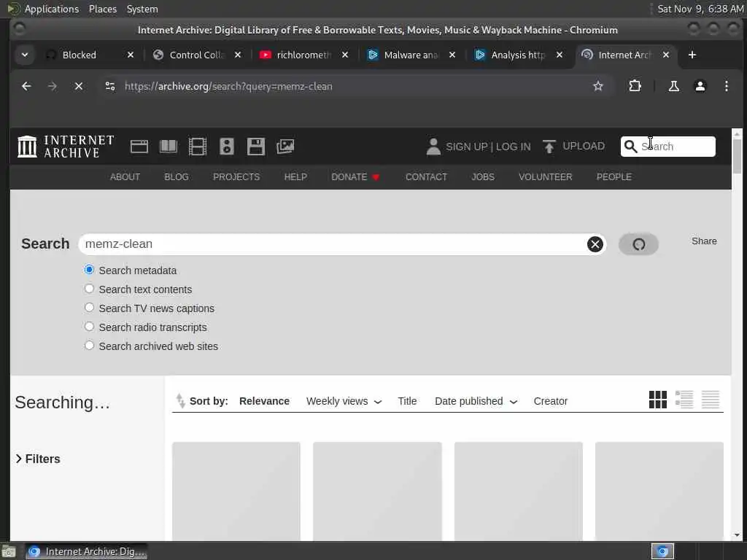Switch results to extended list view
The height and width of the screenshot is (560, 747).
coord(684,400)
